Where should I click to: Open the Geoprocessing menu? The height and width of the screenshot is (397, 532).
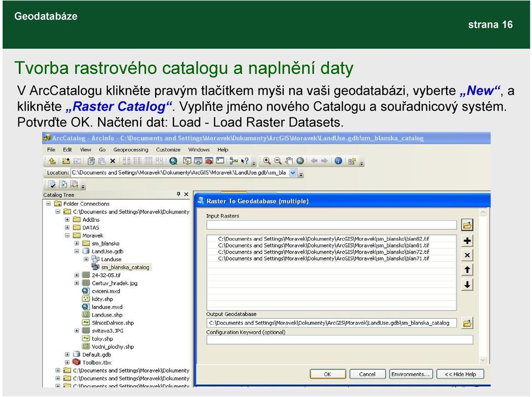pos(131,149)
